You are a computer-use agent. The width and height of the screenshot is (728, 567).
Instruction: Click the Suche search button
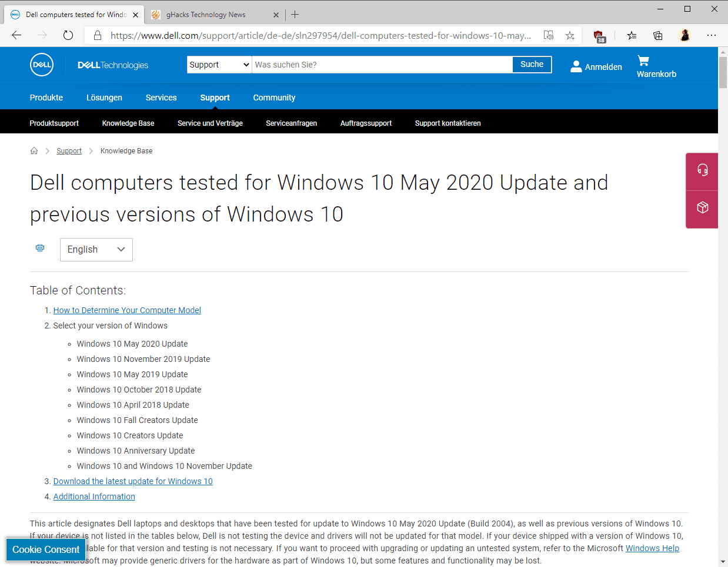pyautogui.click(x=532, y=64)
